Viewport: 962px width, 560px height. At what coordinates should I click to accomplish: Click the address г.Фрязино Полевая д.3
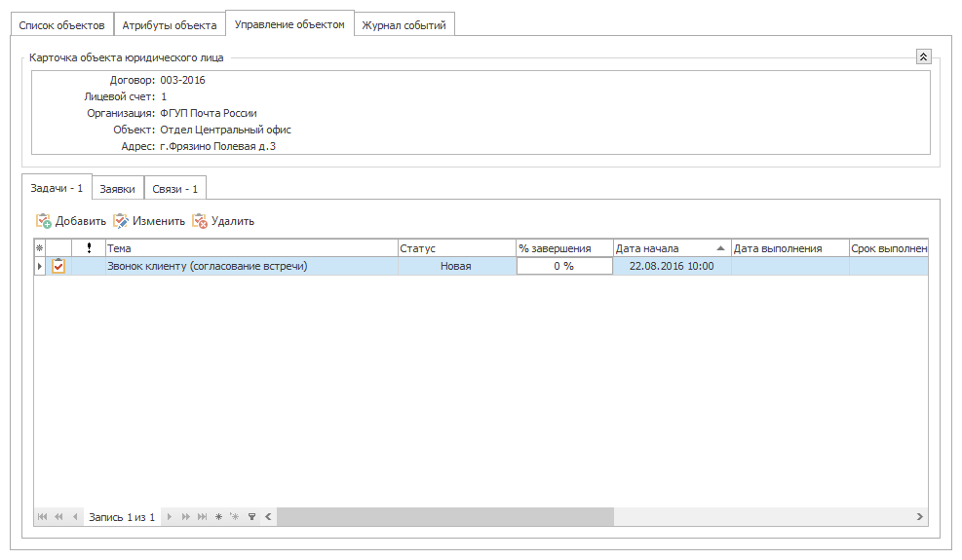coord(217,146)
